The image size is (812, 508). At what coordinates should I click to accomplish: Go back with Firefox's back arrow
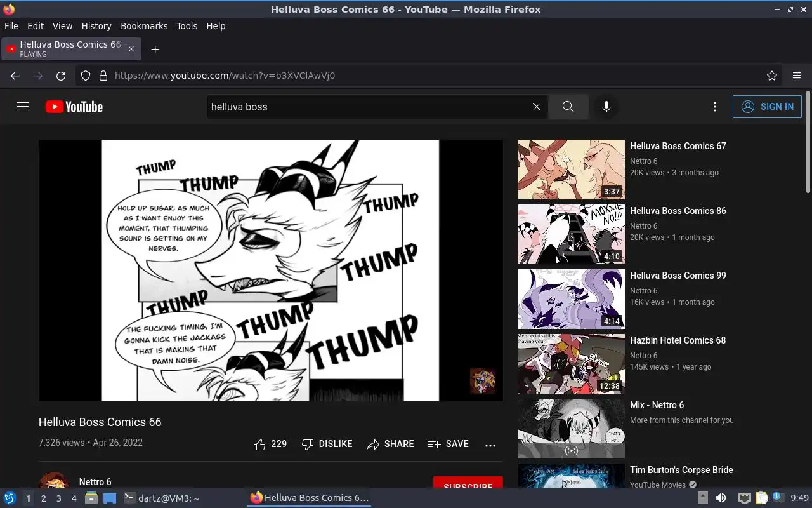15,76
